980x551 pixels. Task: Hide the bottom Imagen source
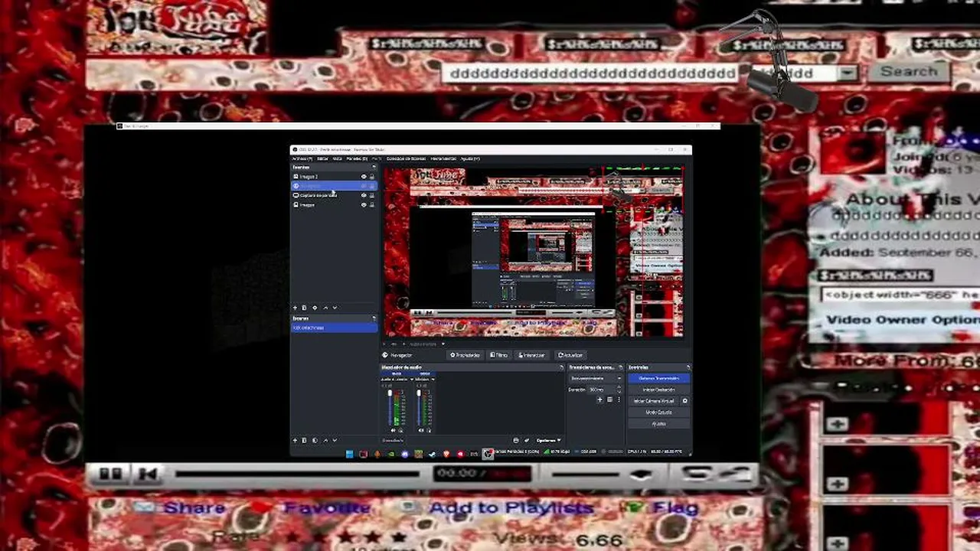(364, 205)
